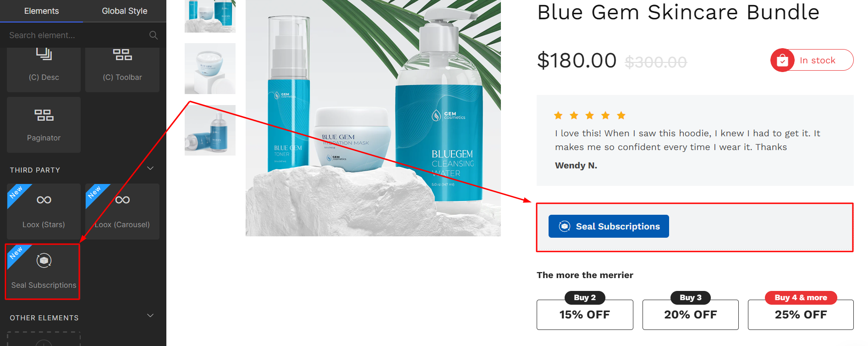Pick the (C) Desc element
The width and height of the screenshot is (868, 346).
(44, 69)
